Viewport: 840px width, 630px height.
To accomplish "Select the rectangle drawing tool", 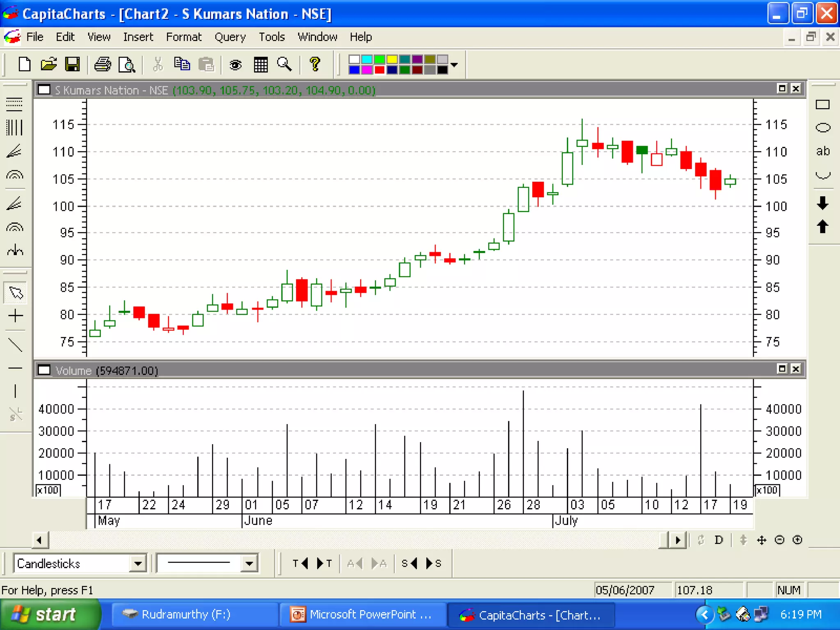I will pyautogui.click(x=822, y=105).
